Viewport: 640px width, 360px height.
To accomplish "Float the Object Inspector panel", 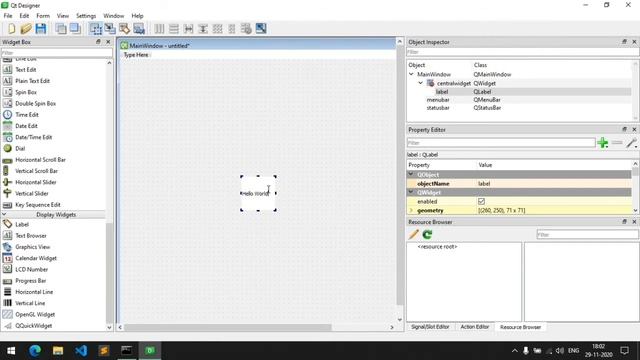I will click(x=624, y=42).
